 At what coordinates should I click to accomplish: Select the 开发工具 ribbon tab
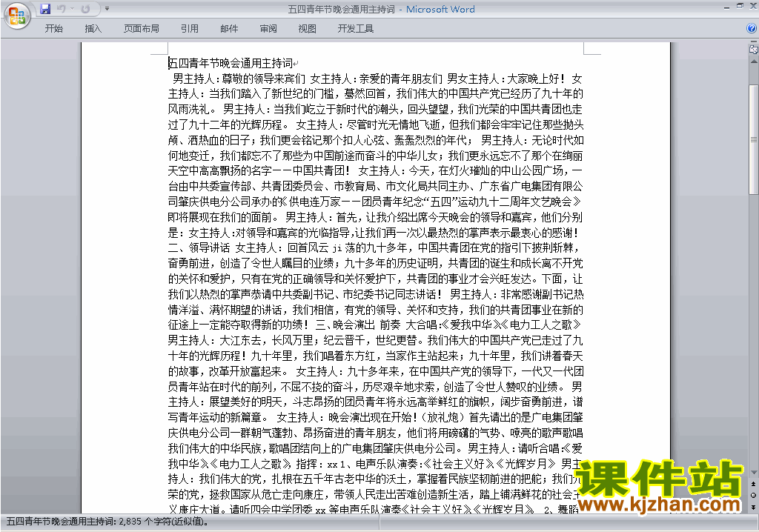pos(356,29)
